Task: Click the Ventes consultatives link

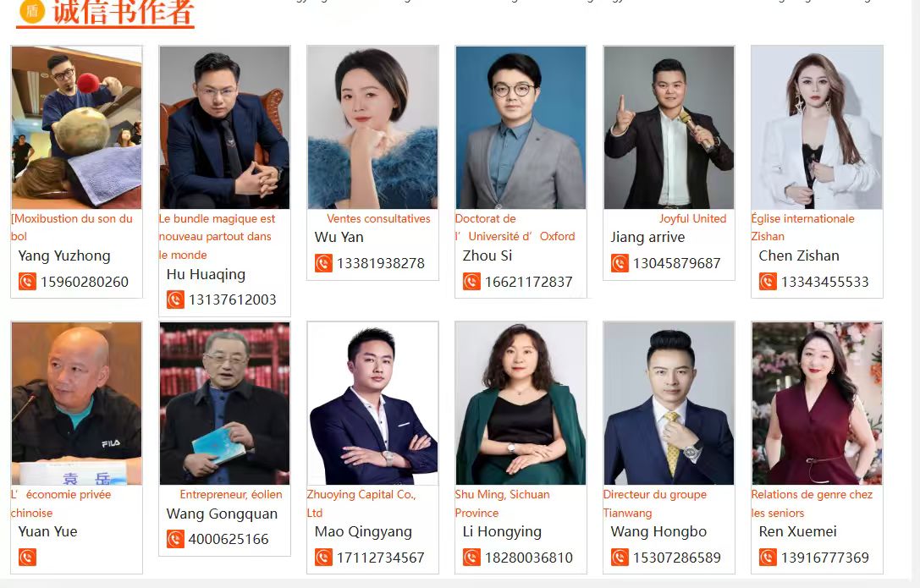Action: coord(378,218)
